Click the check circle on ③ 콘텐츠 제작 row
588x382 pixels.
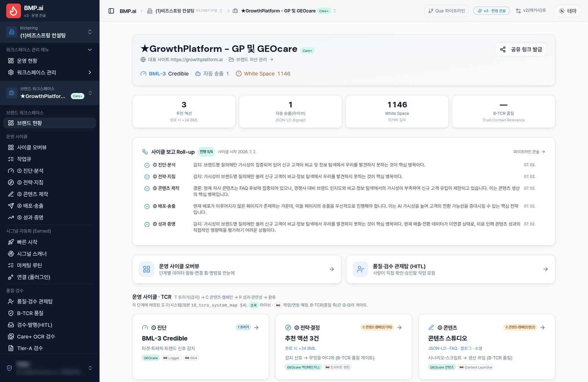pyautogui.click(x=147, y=189)
